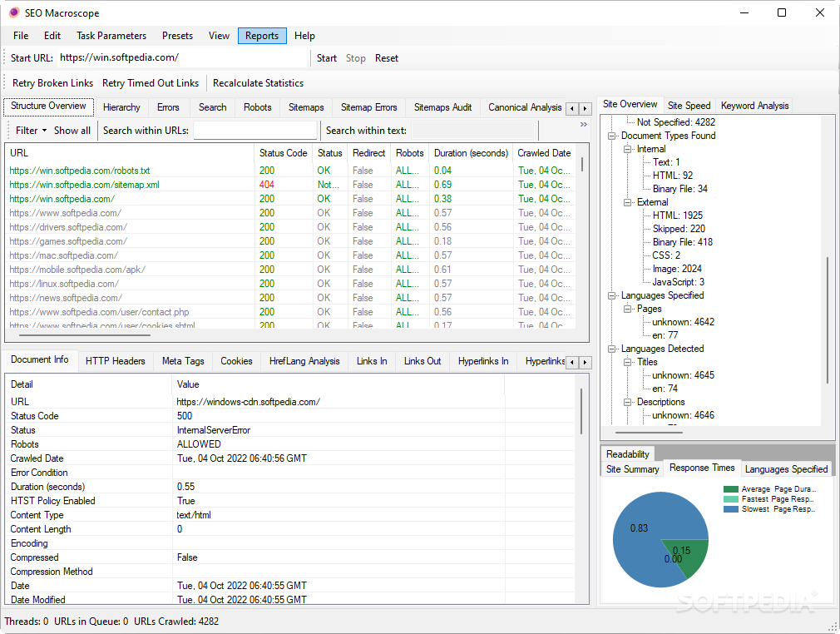
Task: Sort by the Status Code column header
Action: (x=284, y=153)
